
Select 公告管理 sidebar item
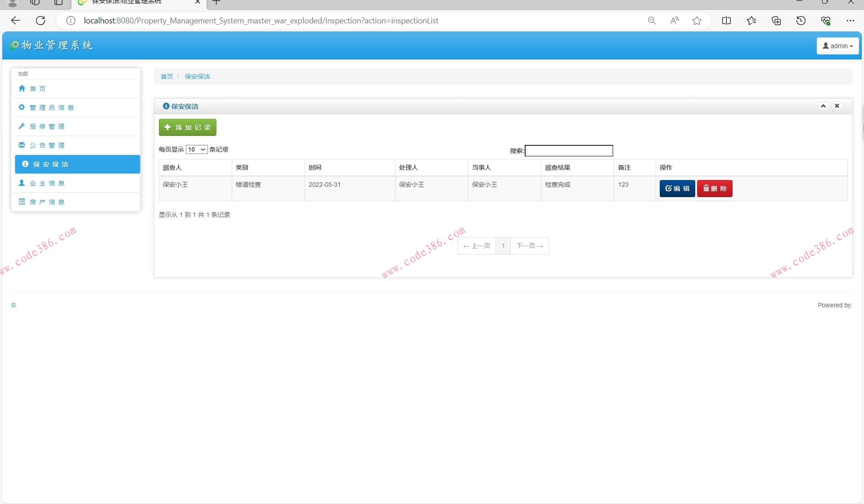[x=47, y=145]
